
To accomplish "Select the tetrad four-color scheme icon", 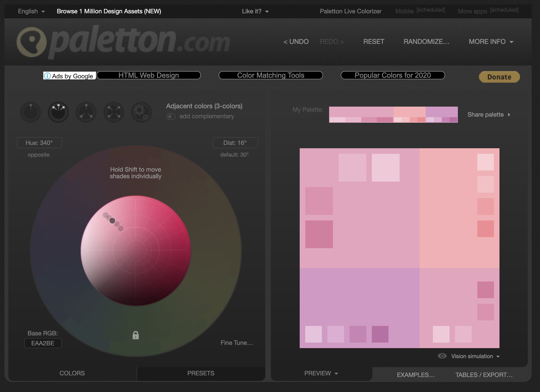I will 114,112.
